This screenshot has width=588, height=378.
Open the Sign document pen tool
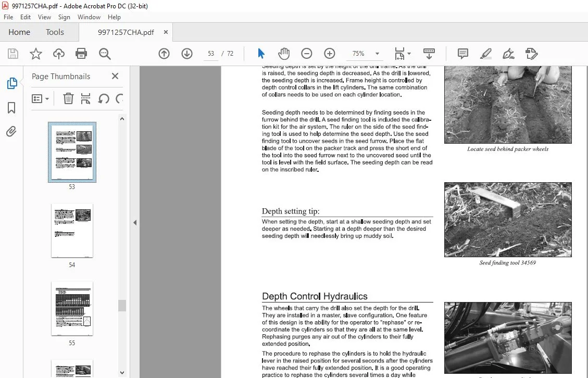[508, 54]
